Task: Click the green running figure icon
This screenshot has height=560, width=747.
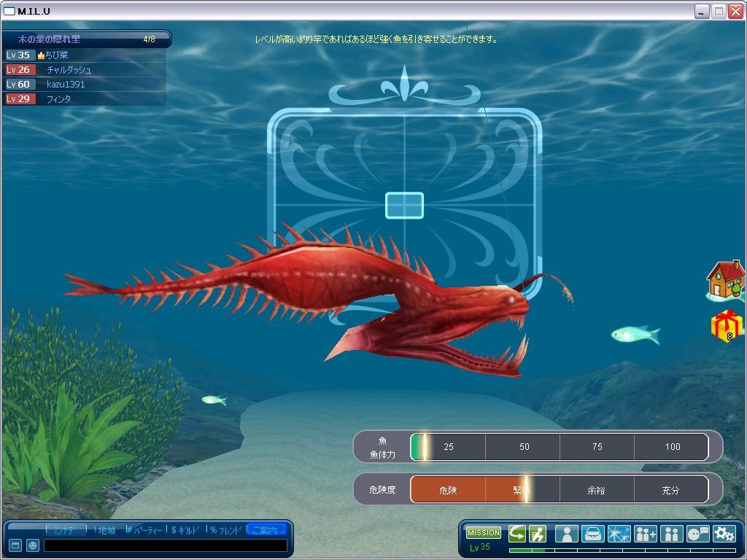Action: click(537, 534)
